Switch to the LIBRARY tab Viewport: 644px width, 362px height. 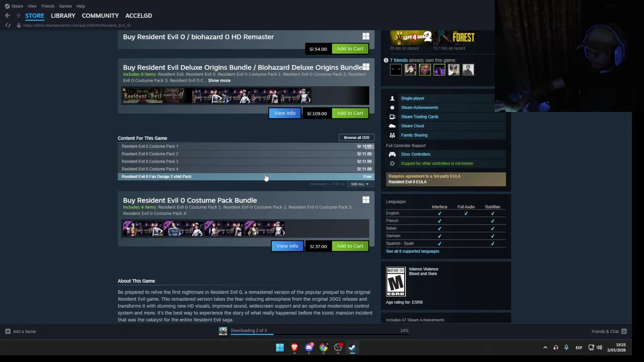tap(63, 16)
